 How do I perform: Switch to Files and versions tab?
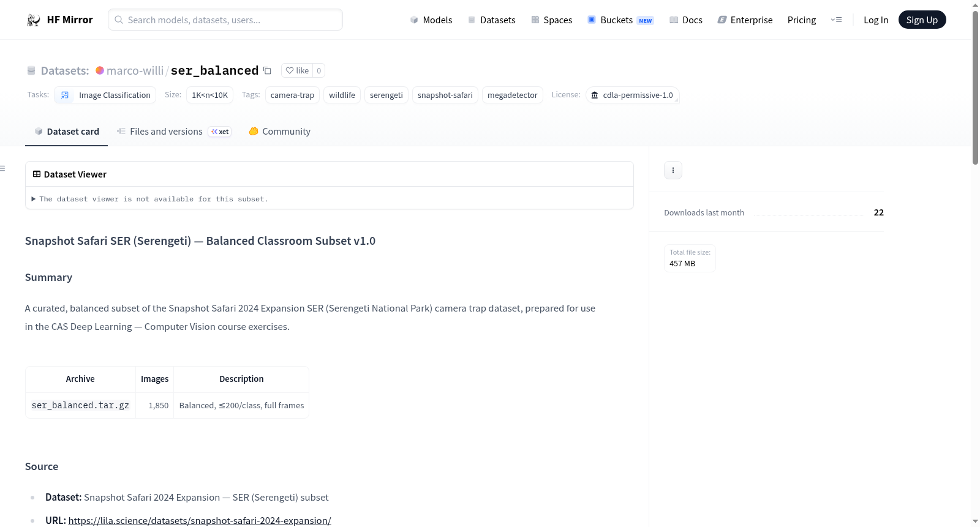coord(174,131)
